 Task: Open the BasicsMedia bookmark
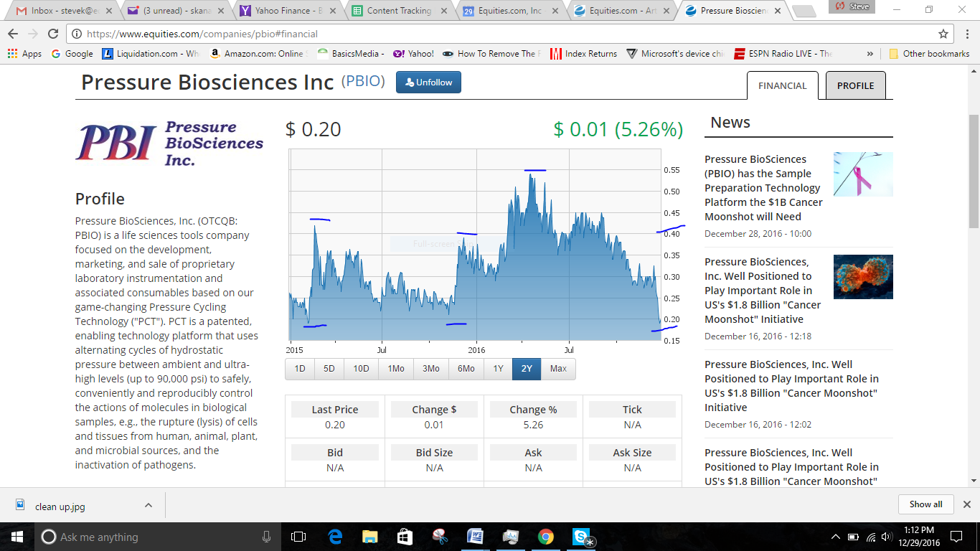[x=351, y=54]
